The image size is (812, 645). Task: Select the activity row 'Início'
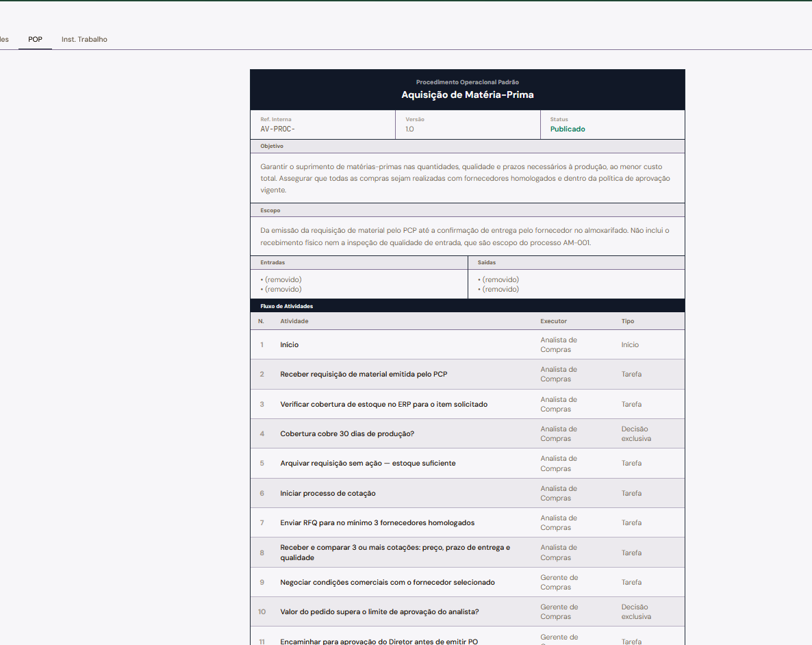467,344
